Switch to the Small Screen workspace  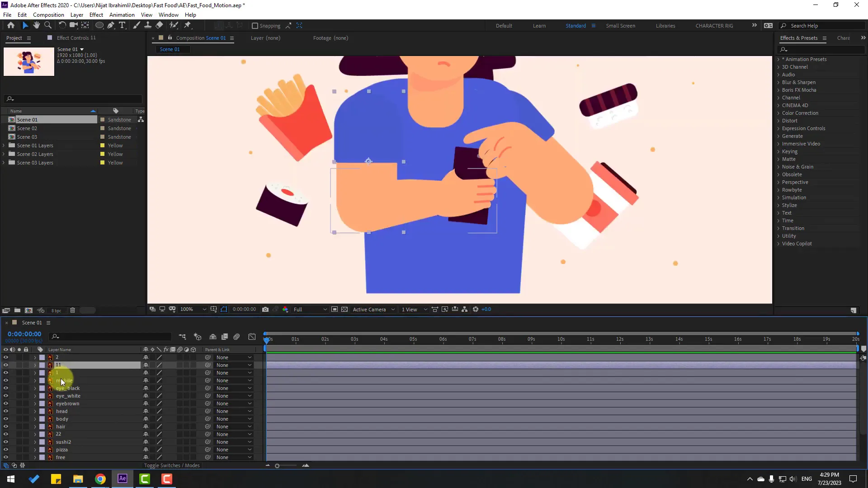pyautogui.click(x=620, y=26)
